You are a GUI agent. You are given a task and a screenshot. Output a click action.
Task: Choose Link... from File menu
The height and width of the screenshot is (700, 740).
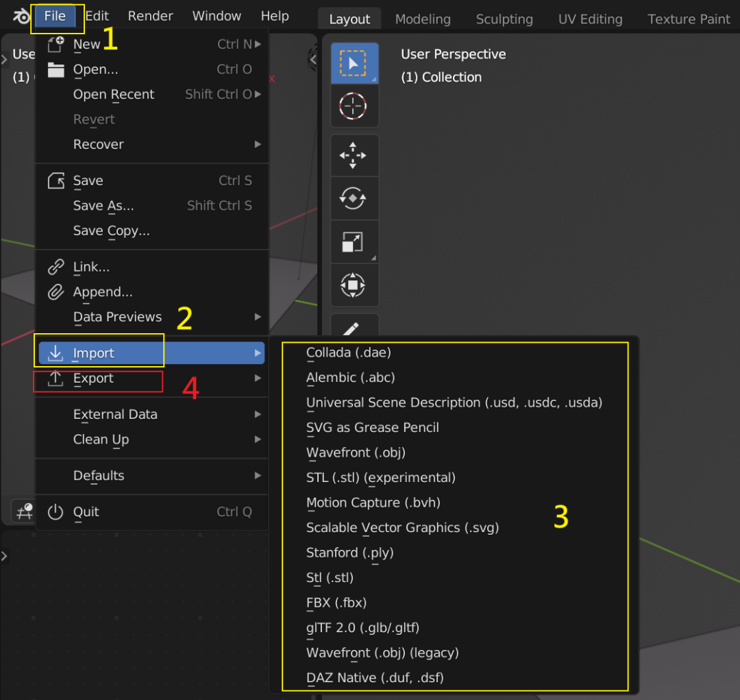tap(152, 267)
